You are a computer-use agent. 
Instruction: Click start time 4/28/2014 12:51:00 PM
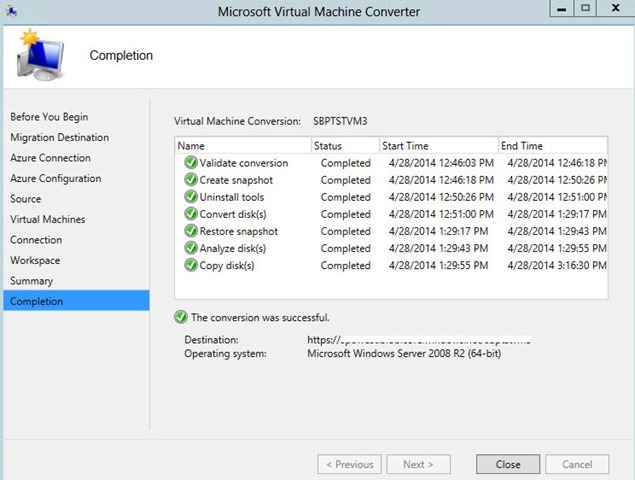tap(441, 214)
